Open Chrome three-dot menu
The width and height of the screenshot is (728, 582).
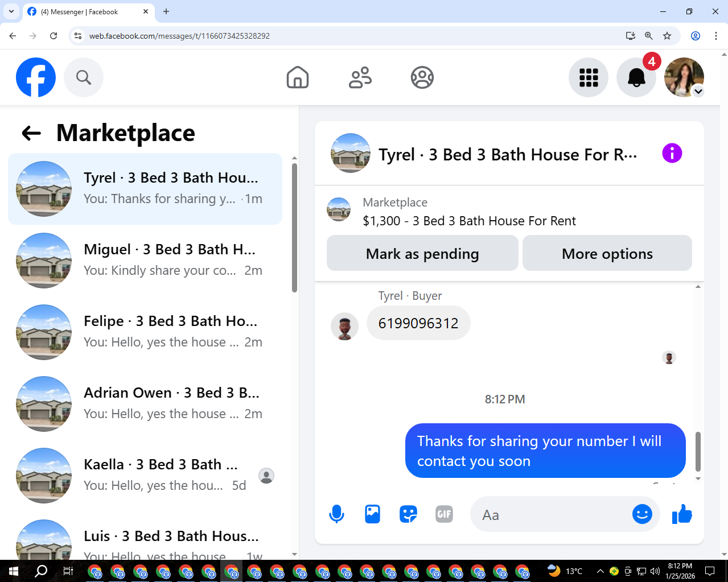(x=716, y=36)
